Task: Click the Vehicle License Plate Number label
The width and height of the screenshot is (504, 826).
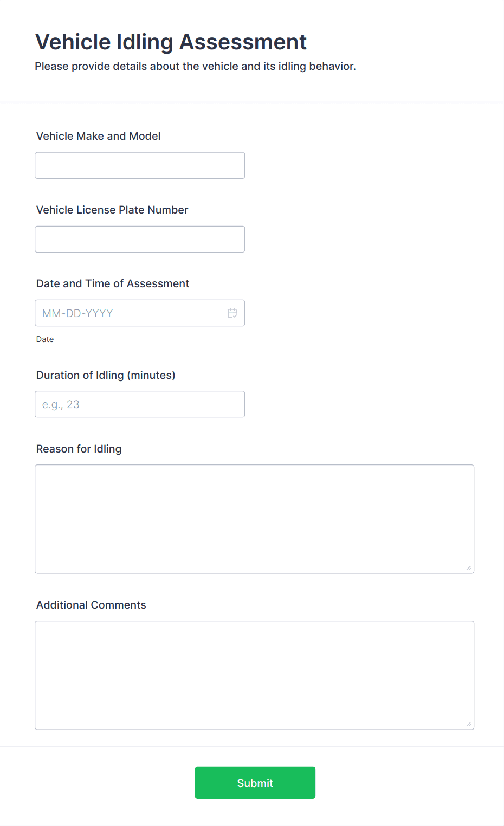Action: (112, 210)
